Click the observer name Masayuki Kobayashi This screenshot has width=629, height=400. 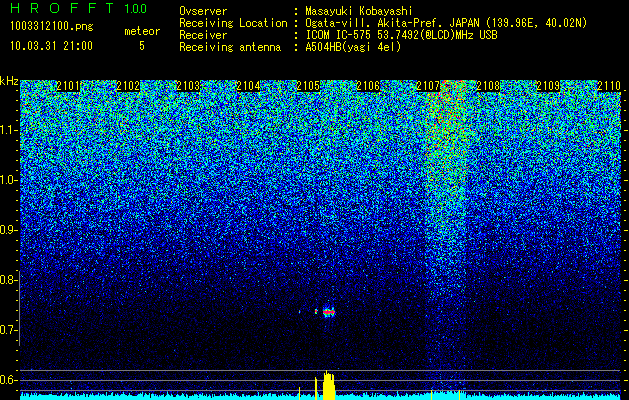coord(359,11)
